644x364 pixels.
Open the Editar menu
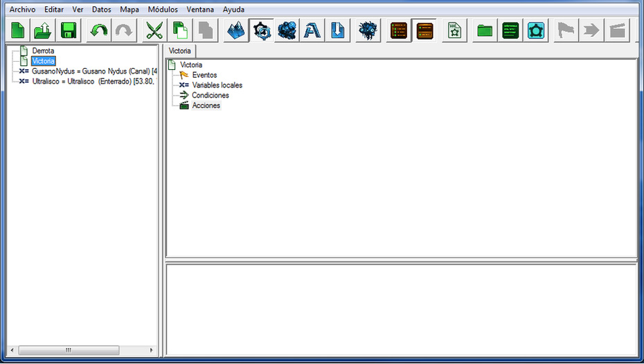[x=54, y=9]
